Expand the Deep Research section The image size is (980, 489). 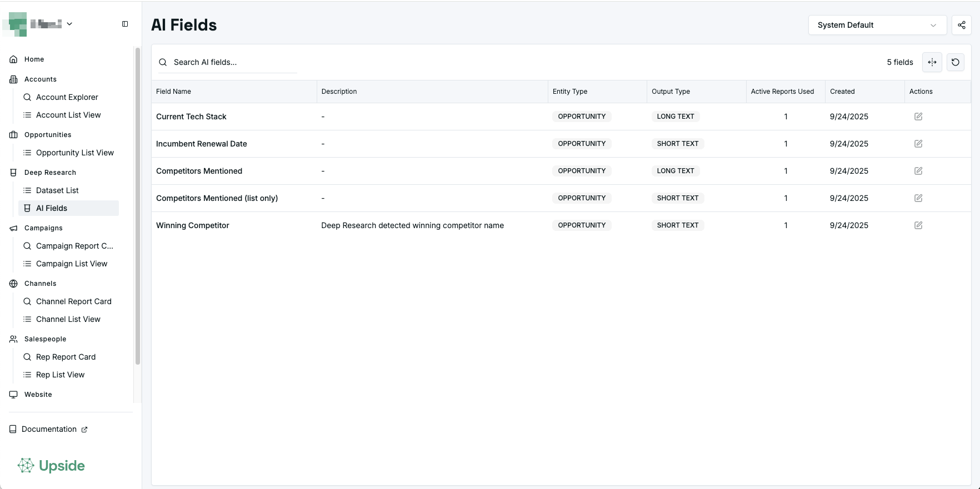[50, 173]
